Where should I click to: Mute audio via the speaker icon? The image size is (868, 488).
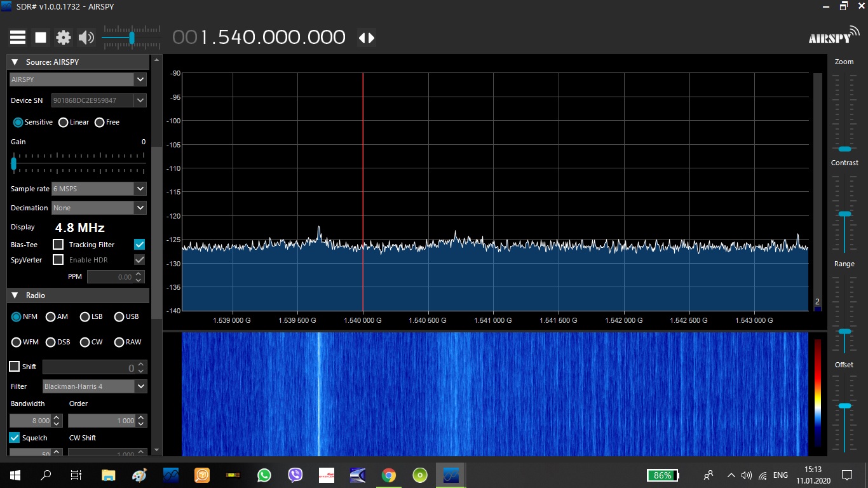pyautogui.click(x=86, y=37)
